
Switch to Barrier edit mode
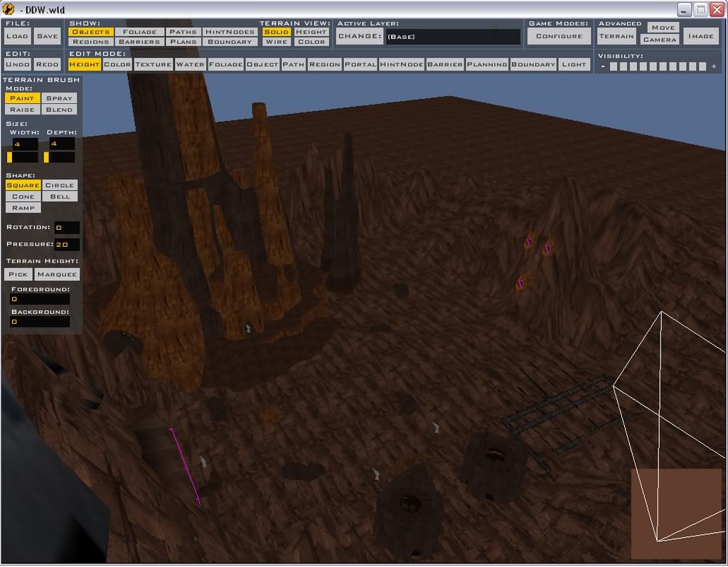tap(445, 65)
